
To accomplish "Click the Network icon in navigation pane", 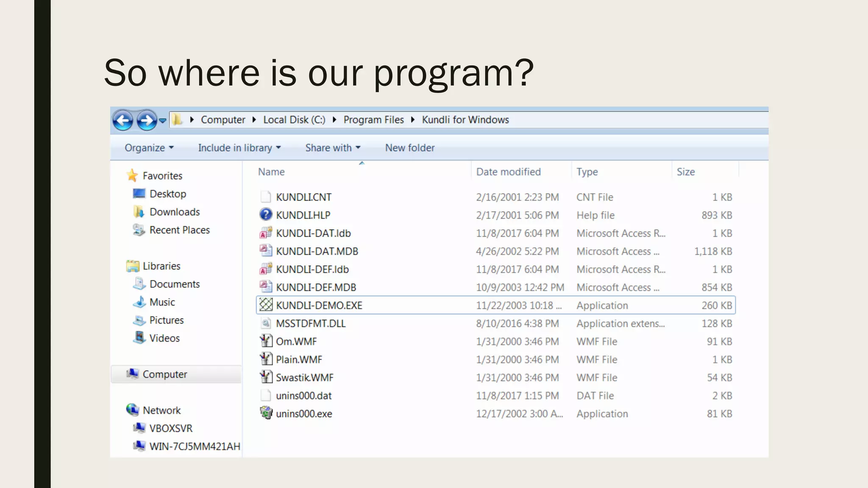I will (x=133, y=410).
